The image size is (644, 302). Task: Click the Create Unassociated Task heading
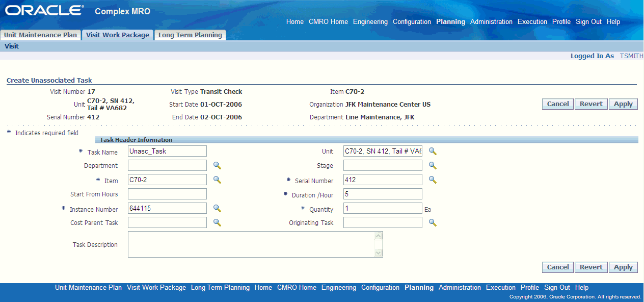(49, 80)
